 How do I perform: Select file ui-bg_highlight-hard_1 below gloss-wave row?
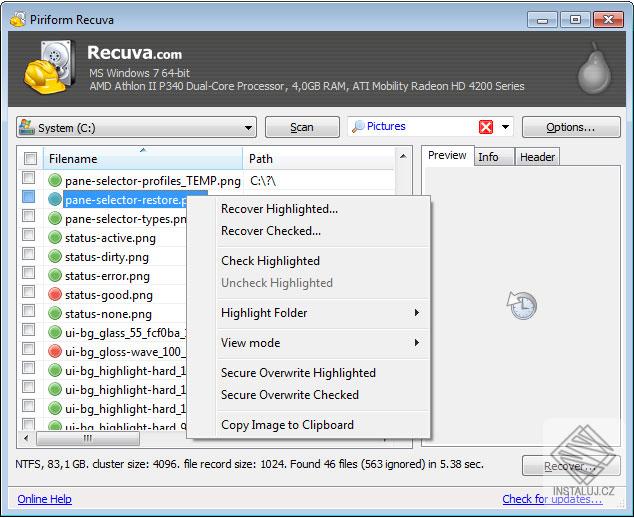[x=125, y=371]
